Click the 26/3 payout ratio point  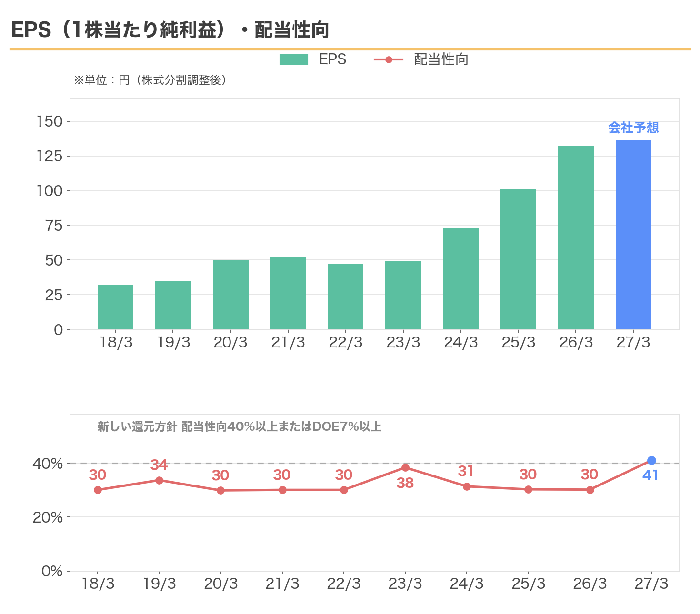coord(590,490)
